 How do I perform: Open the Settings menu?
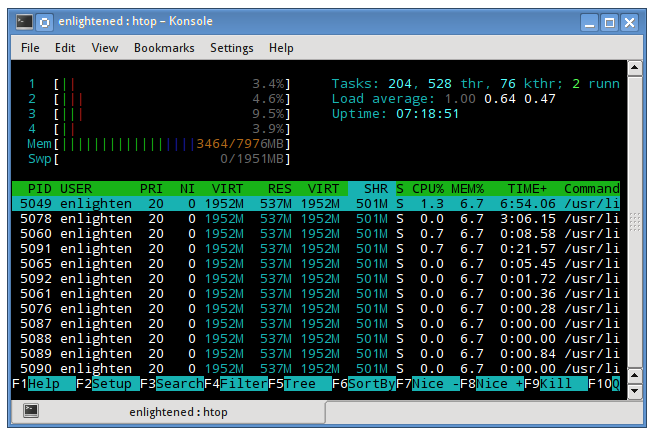[x=231, y=48]
